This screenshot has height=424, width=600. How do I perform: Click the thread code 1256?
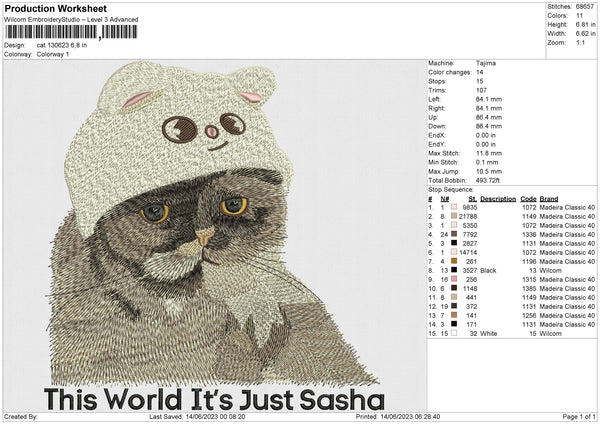click(529, 316)
